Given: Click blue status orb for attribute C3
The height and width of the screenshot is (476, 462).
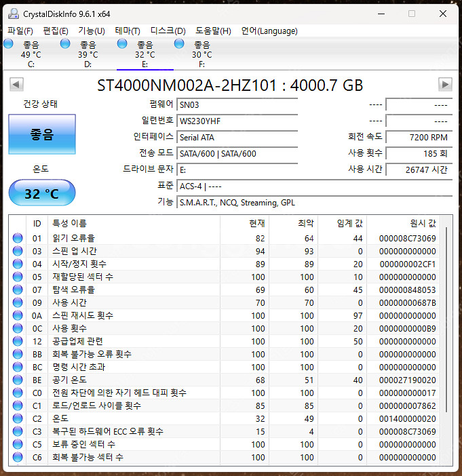Looking at the screenshot, I should (18, 431).
